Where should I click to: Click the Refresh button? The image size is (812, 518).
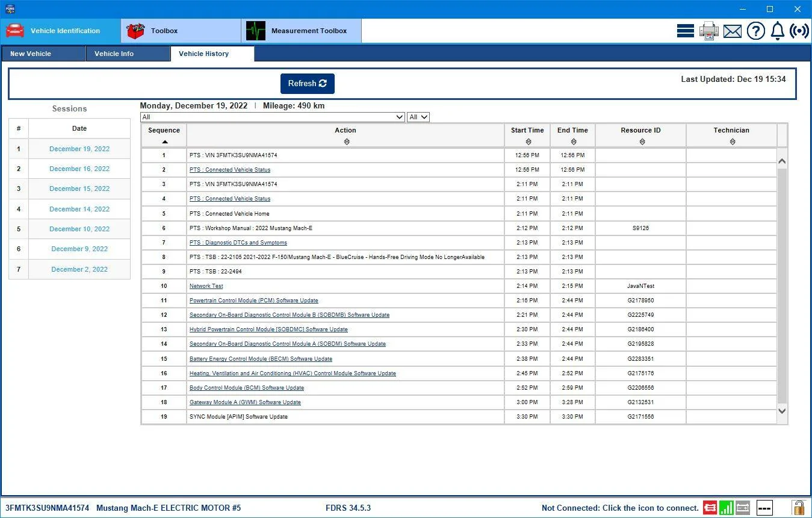point(308,84)
